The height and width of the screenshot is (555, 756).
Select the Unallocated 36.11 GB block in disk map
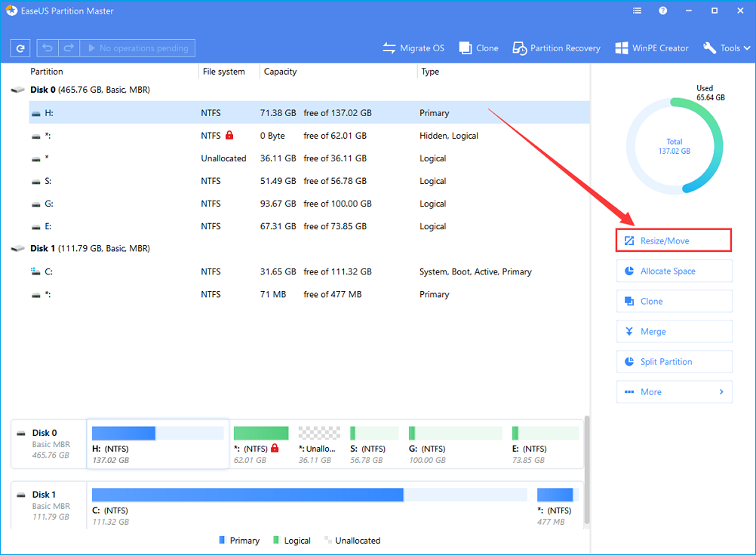pos(318,443)
